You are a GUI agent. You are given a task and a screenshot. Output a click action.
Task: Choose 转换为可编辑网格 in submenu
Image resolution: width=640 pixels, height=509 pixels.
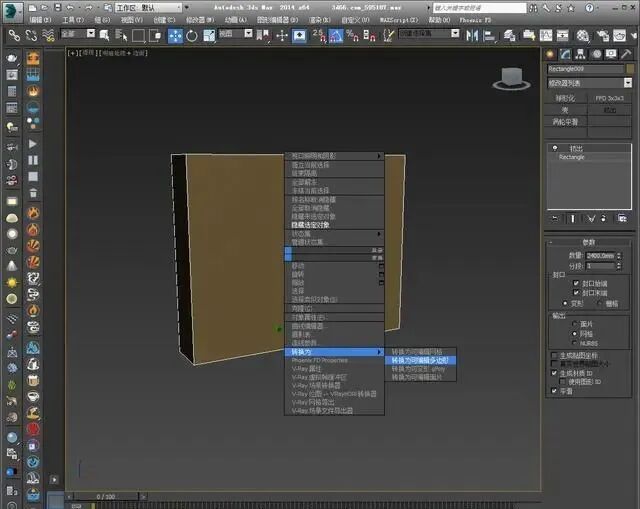coord(420,352)
